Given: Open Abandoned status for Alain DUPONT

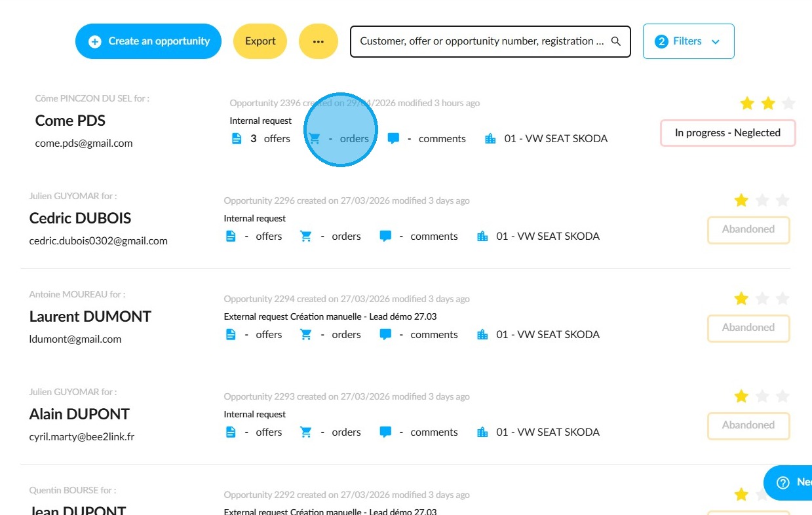Looking at the screenshot, I should coord(748,426).
